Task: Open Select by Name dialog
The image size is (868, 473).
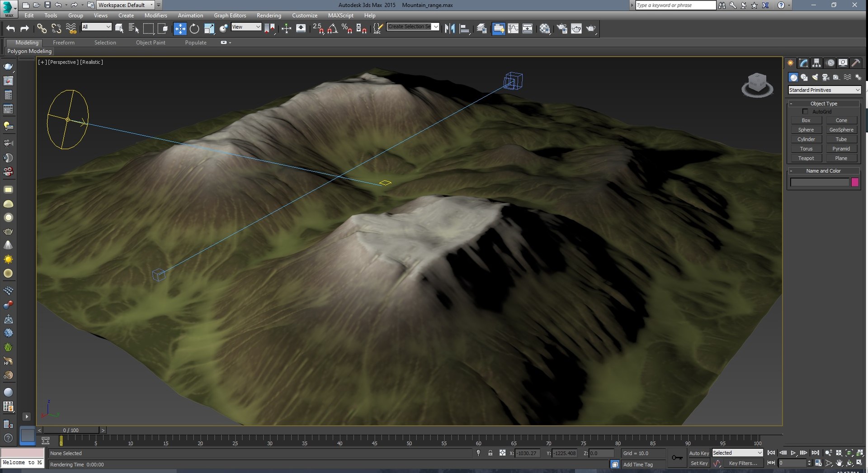Action: (134, 28)
